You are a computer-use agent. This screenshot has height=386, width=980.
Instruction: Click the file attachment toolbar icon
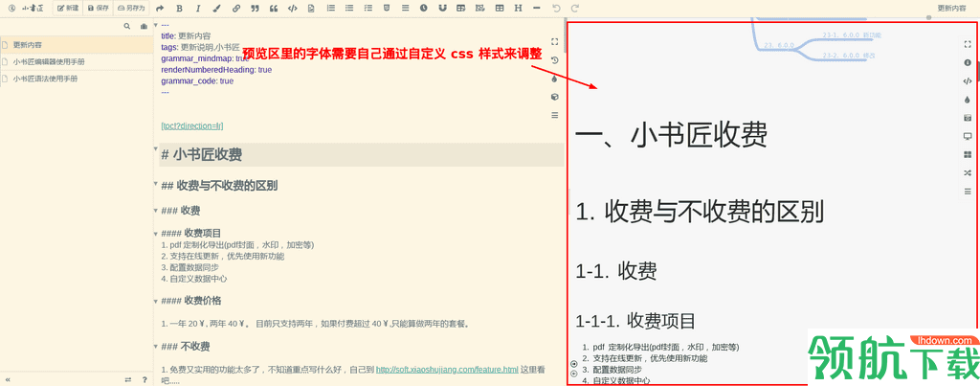pos(311,8)
